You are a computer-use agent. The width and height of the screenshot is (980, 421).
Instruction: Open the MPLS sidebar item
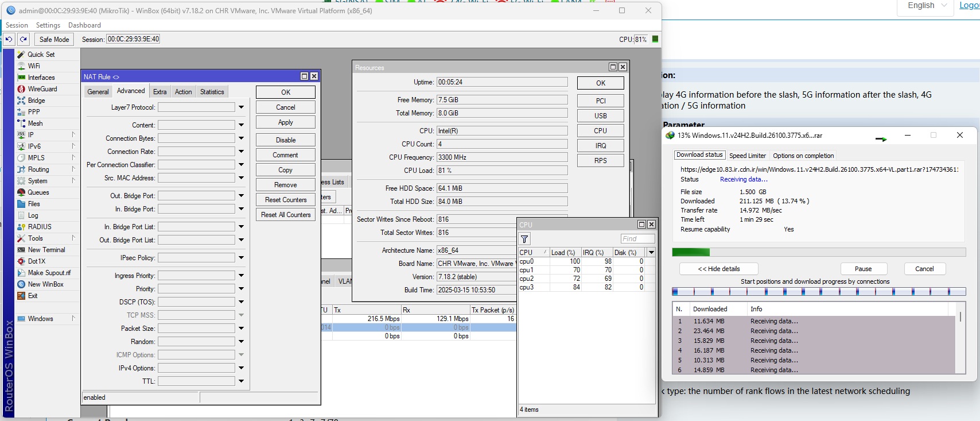(36, 158)
